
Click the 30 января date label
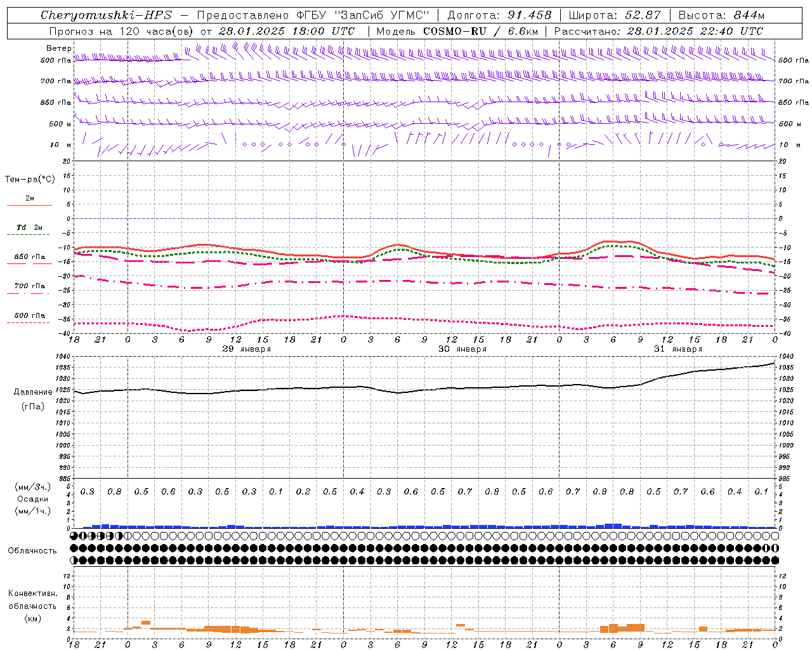(462, 349)
